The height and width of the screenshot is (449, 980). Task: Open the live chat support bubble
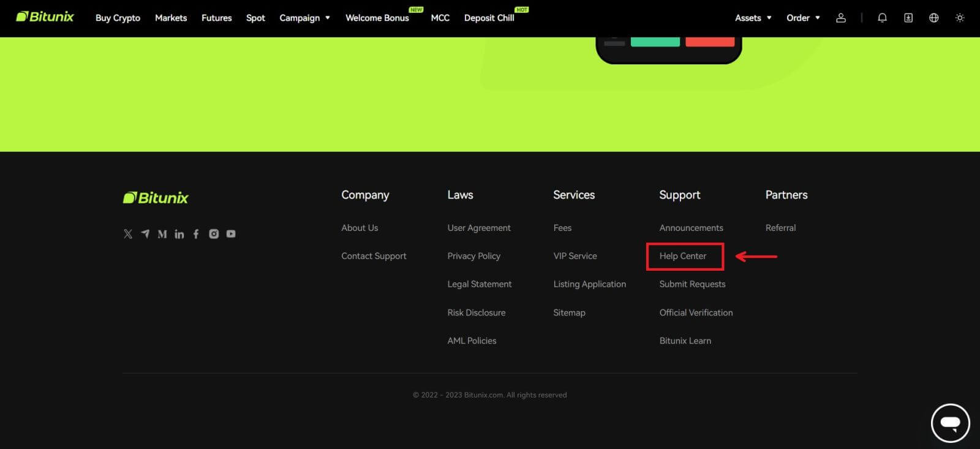[950, 423]
